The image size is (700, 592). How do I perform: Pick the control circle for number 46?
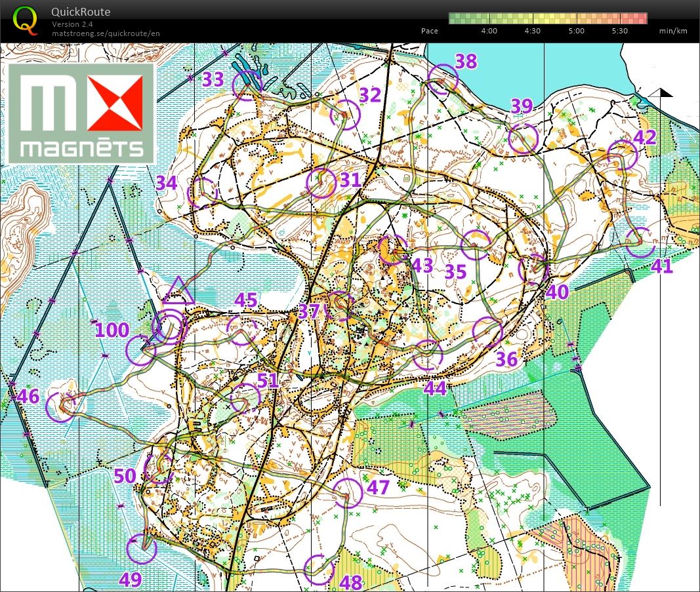pos(62,406)
